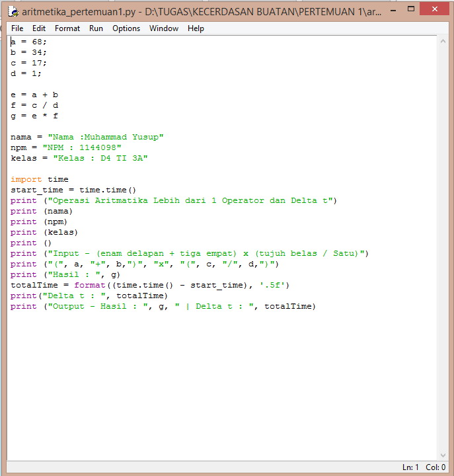Click the scrollbar down arrow

pos(443,456)
